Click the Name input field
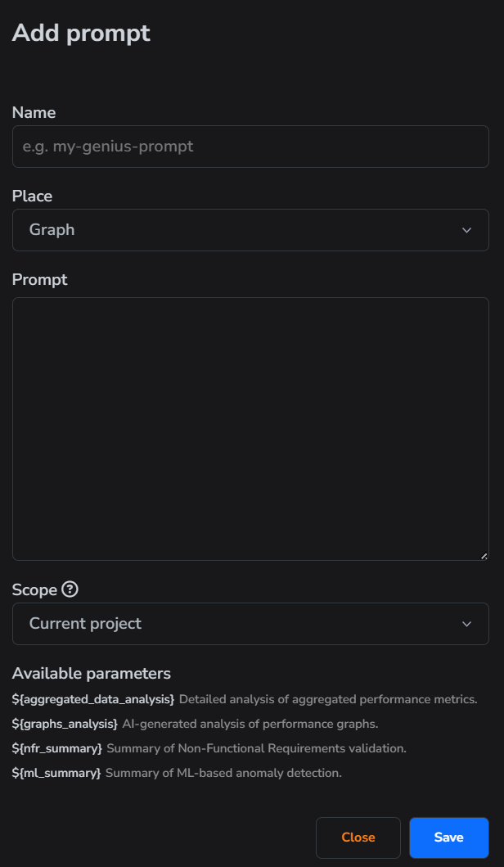 250,147
